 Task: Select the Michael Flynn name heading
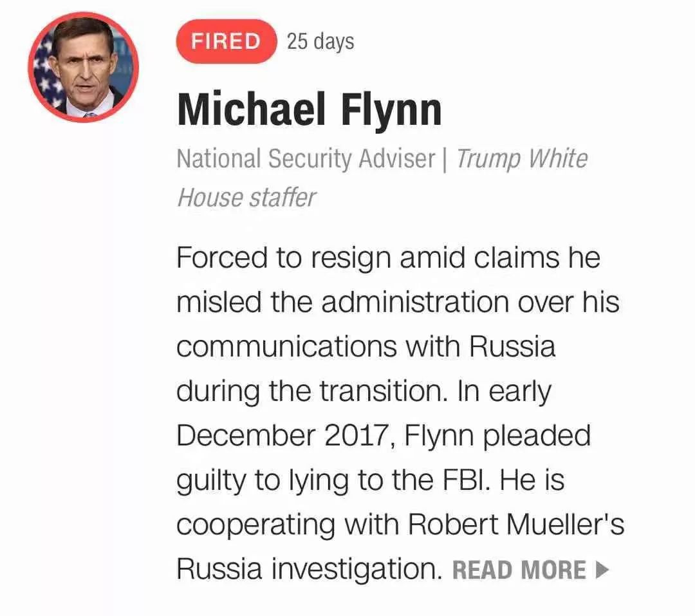[310, 109]
